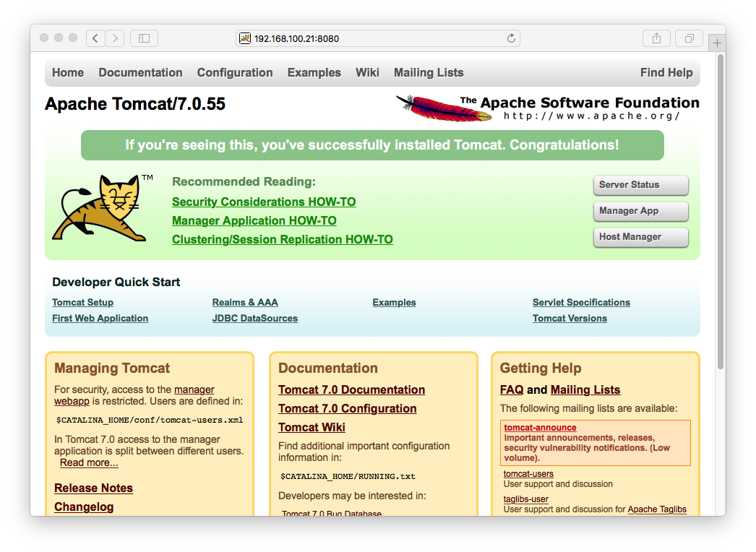This screenshot has height=552, width=756.
Task: Open the Home nav item
Action: coord(68,72)
